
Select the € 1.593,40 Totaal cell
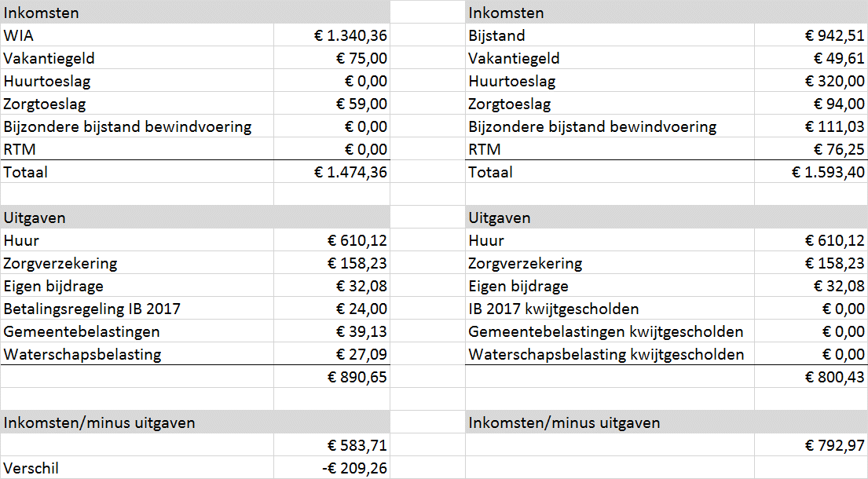click(828, 172)
